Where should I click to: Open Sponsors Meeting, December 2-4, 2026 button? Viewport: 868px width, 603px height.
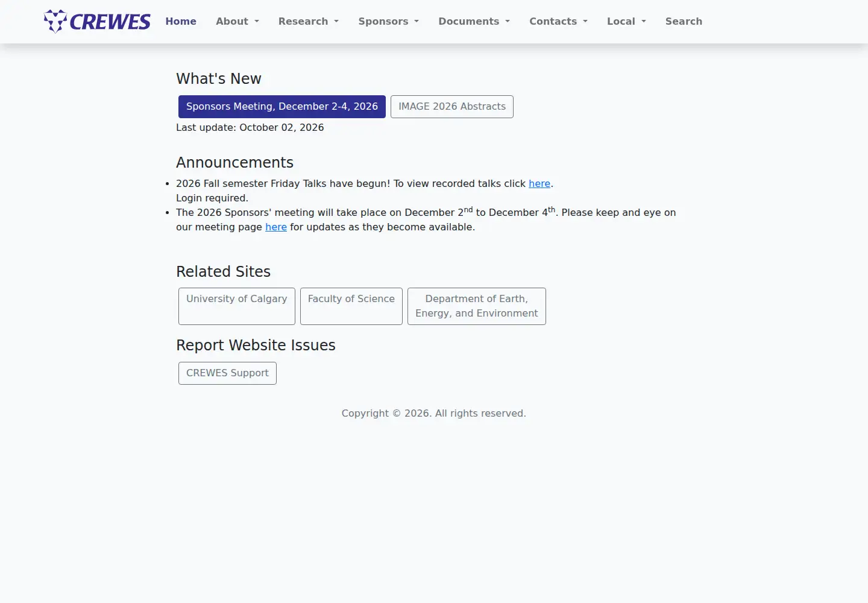click(x=282, y=107)
